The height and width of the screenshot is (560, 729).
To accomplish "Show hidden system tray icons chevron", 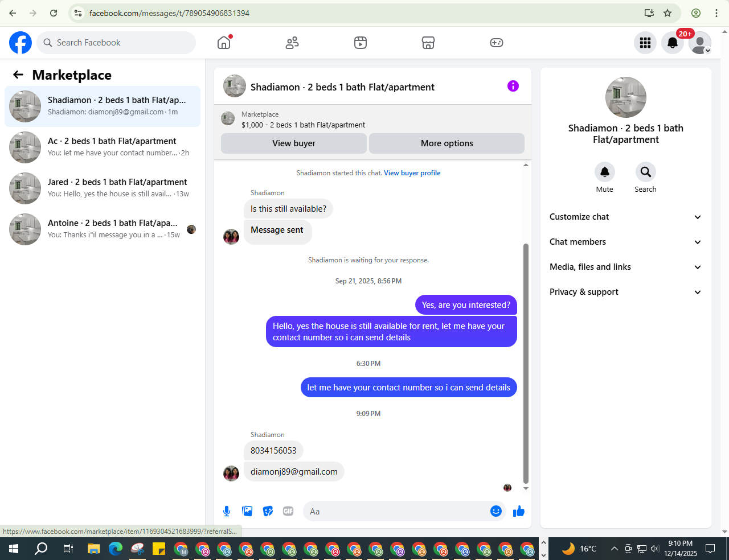I will pyautogui.click(x=614, y=549).
